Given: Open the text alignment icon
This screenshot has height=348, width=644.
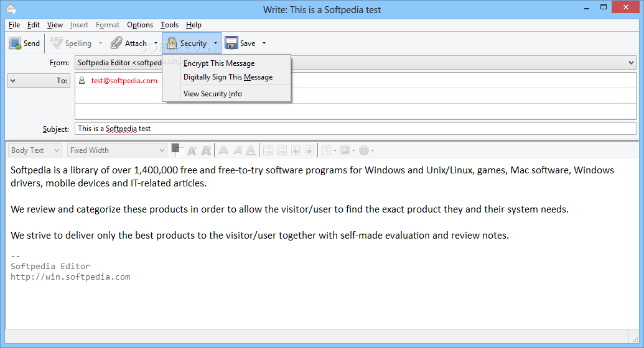Looking at the screenshot, I should point(327,150).
